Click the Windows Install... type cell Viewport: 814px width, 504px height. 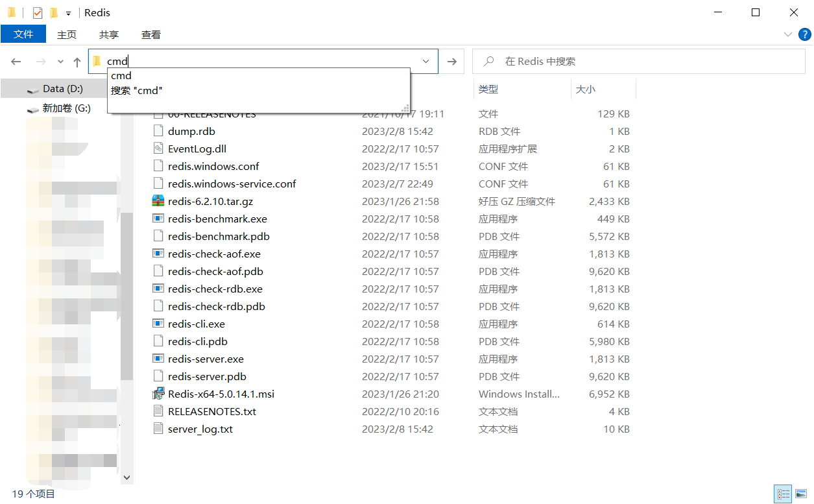pos(519,394)
